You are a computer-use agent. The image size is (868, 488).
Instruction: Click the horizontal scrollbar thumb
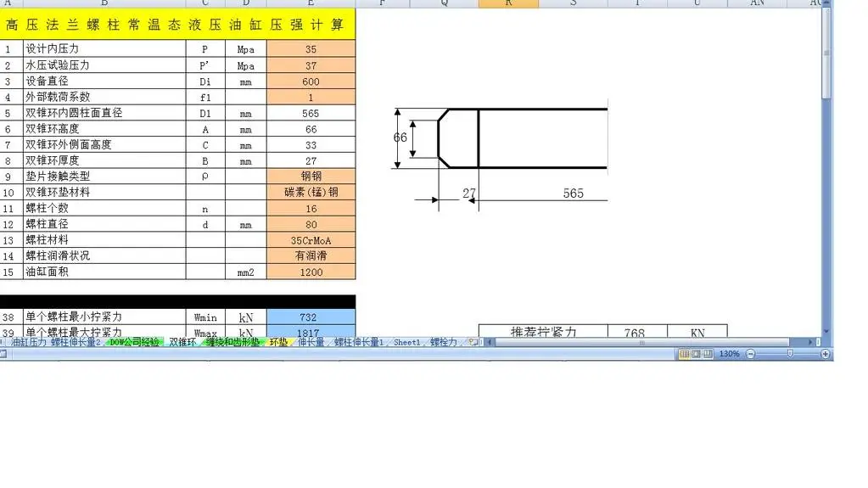click(x=642, y=342)
